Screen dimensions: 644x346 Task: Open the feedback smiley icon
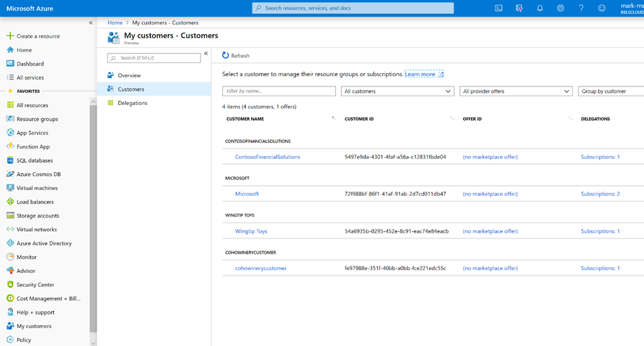click(x=602, y=8)
